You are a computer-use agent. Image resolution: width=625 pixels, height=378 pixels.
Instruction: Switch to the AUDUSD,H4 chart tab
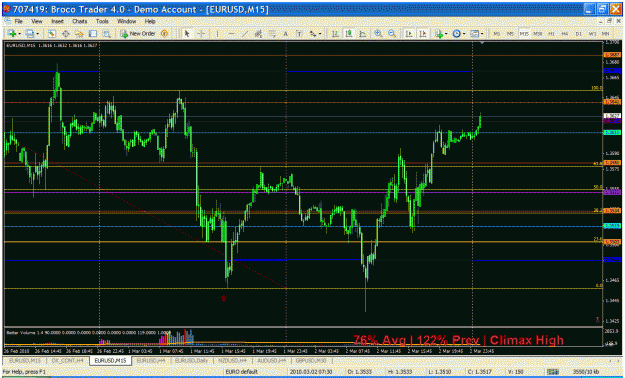coord(271,360)
